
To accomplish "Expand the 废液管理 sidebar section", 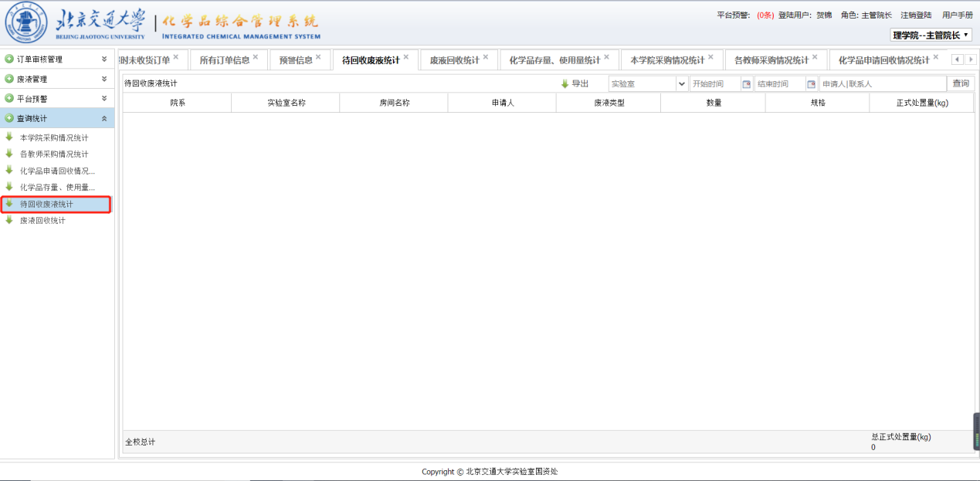I will pyautogui.click(x=104, y=79).
